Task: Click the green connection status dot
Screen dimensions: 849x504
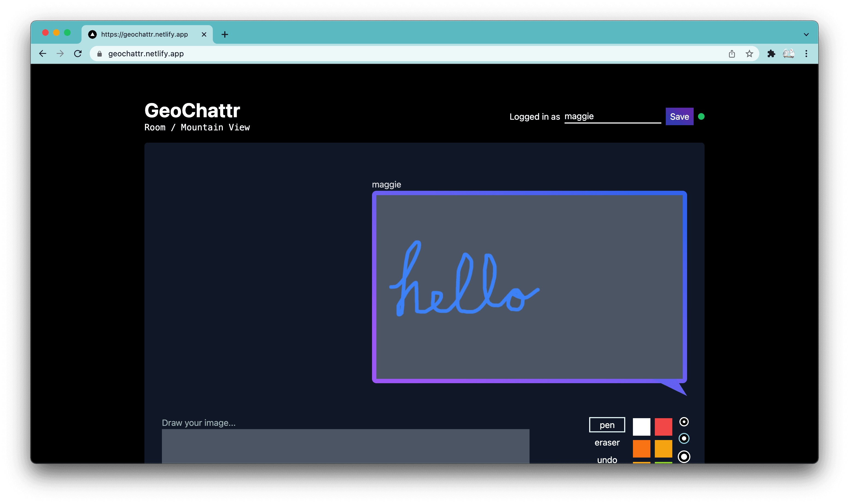Action: tap(701, 116)
